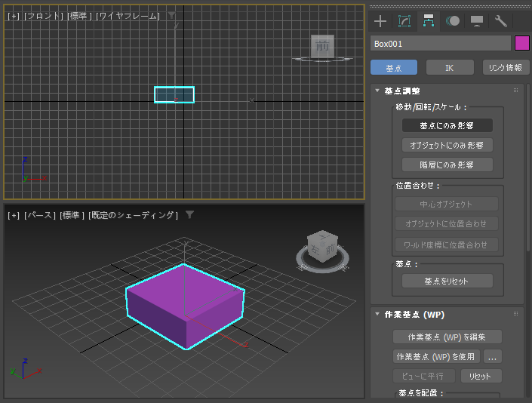Open the [ワイヤフレーム] shading menu
This screenshot has height=403, width=532.
tap(128, 16)
